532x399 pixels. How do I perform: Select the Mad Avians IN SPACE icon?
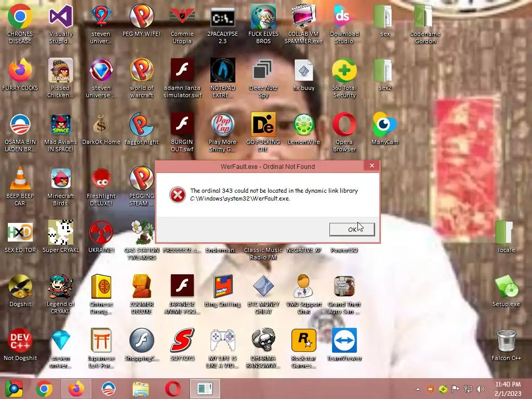60,132
